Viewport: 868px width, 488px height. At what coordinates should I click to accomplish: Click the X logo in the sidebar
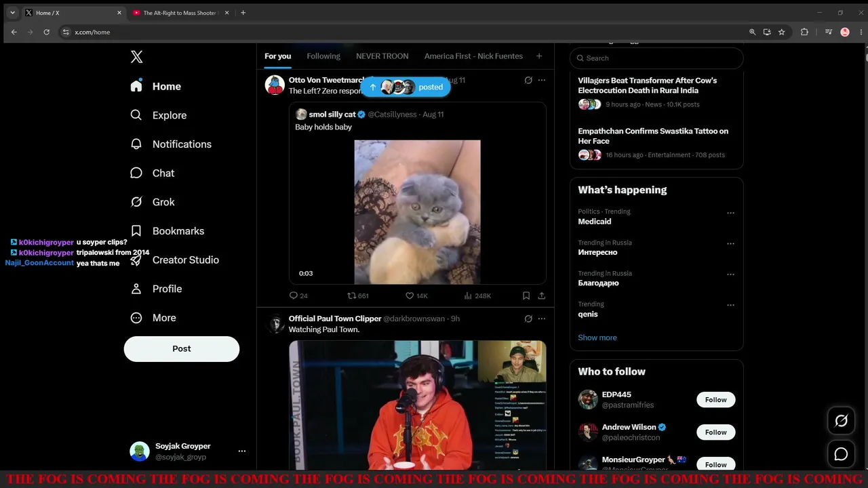pyautogui.click(x=137, y=57)
